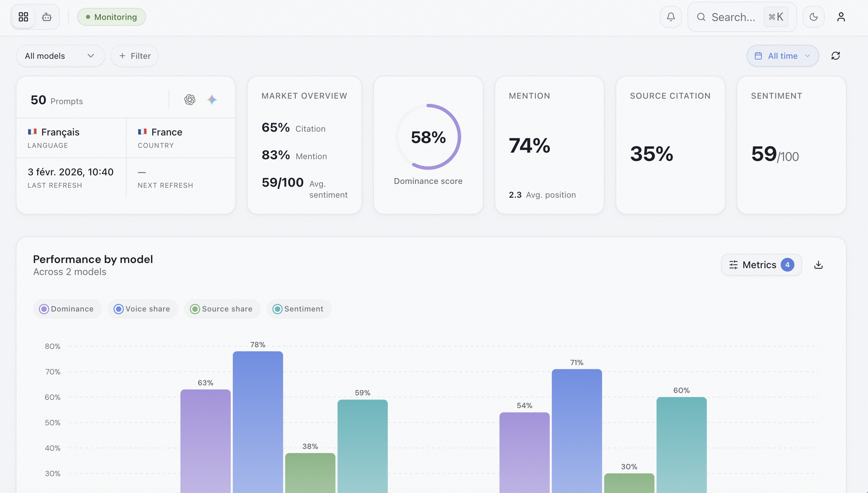Open notifications via the bell icon
The width and height of the screenshot is (868, 493).
click(671, 17)
